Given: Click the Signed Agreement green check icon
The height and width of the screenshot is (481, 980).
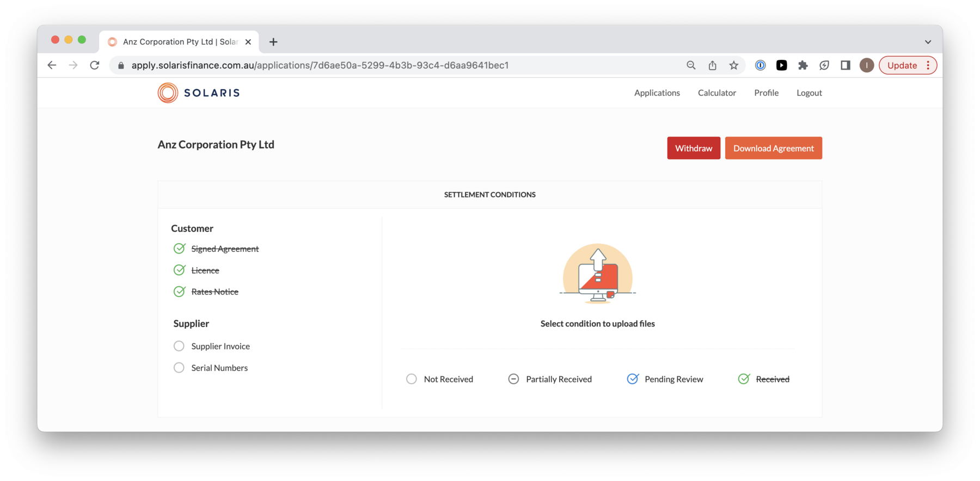Looking at the screenshot, I should point(179,249).
